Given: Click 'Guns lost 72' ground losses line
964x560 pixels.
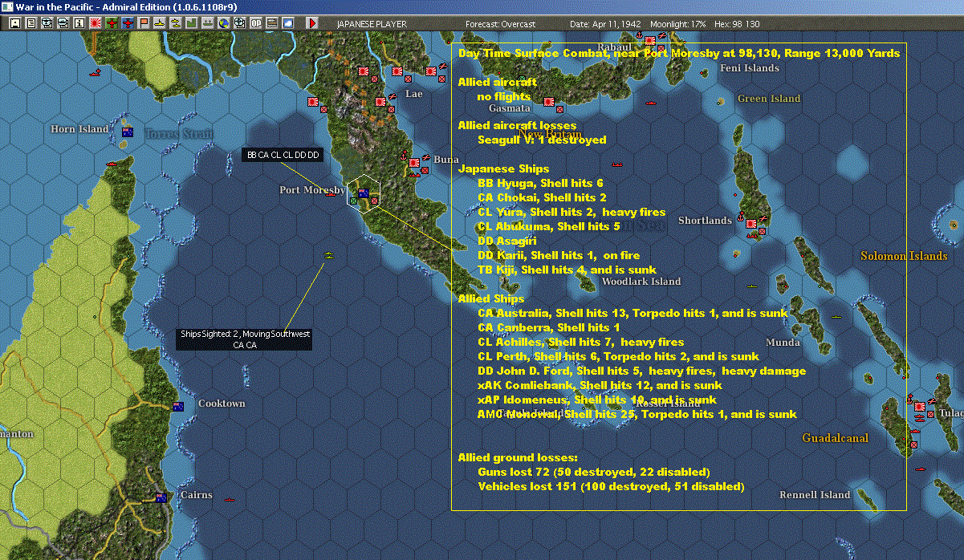Looking at the screenshot, I should click(x=594, y=473).
